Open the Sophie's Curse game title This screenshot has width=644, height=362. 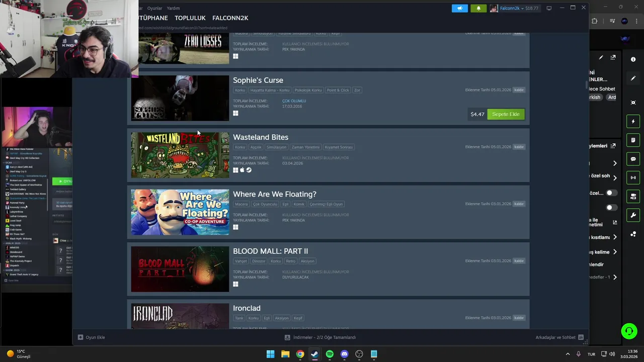(258, 80)
